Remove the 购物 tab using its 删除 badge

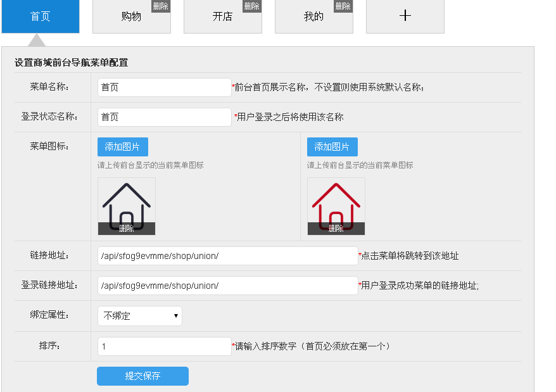pyautogui.click(x=161, y=6)
